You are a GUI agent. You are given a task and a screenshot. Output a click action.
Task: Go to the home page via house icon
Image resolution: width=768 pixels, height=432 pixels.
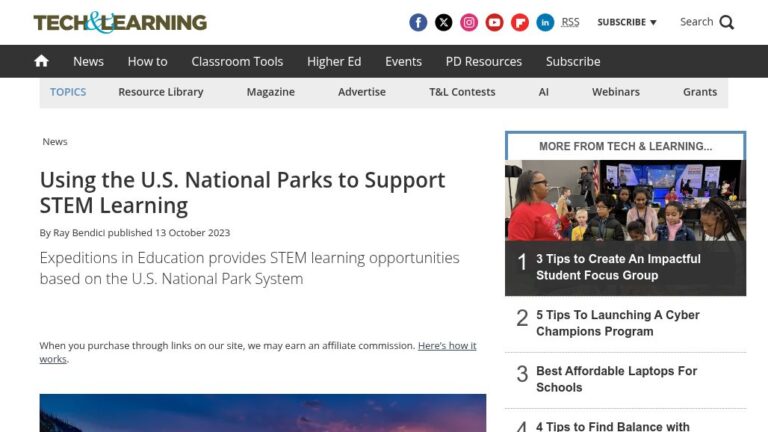click(42, 61)
